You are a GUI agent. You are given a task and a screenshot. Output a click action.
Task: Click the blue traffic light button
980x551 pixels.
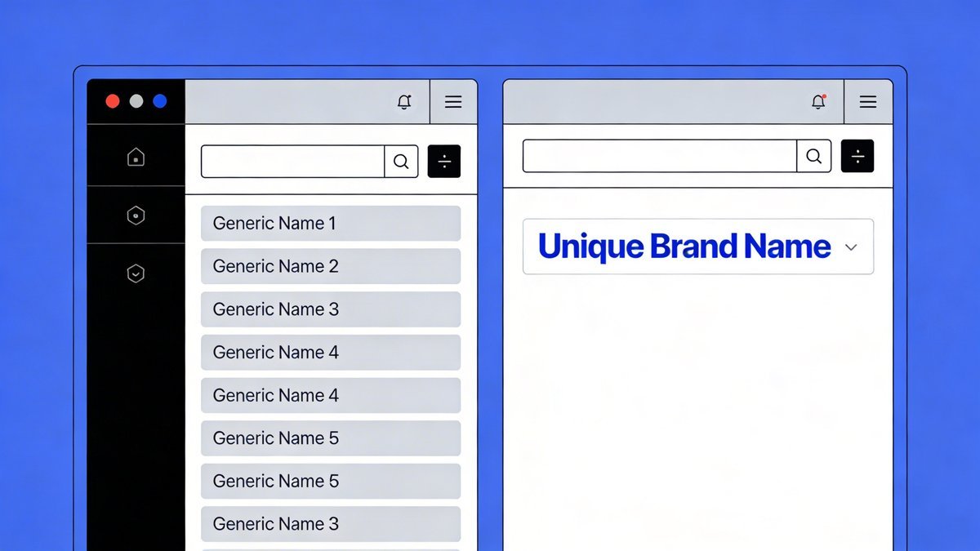click(x=159, y=101)
